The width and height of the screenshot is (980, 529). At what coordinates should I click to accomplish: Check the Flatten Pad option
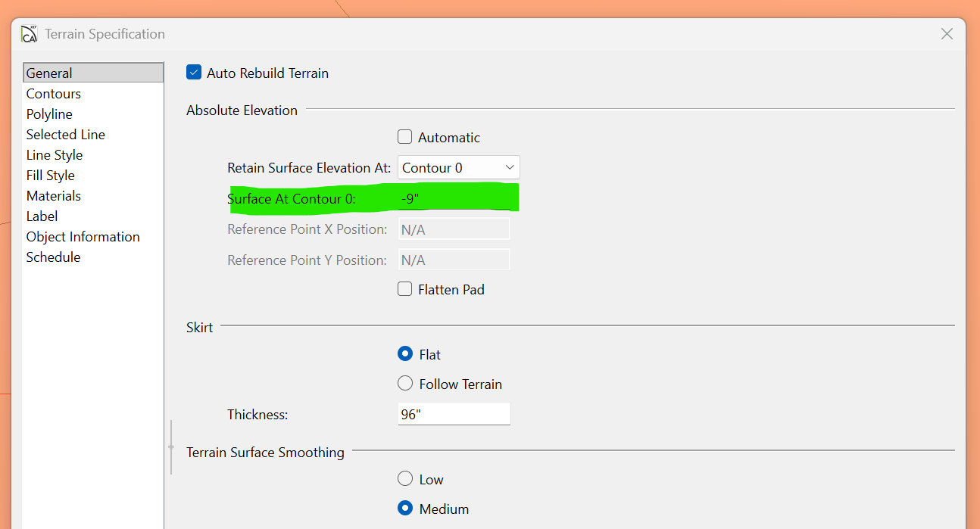point(405,289)
